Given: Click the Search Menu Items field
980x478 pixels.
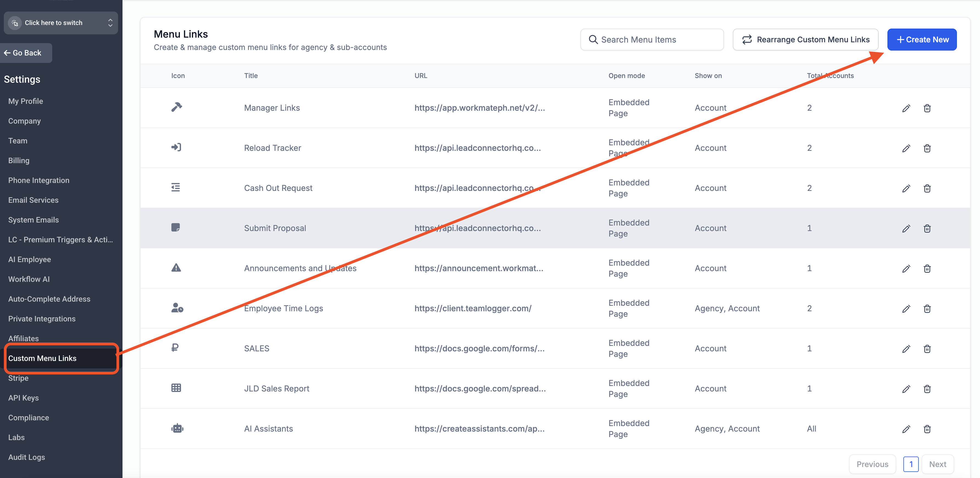Looking at the screenshot, I should 652,40.
